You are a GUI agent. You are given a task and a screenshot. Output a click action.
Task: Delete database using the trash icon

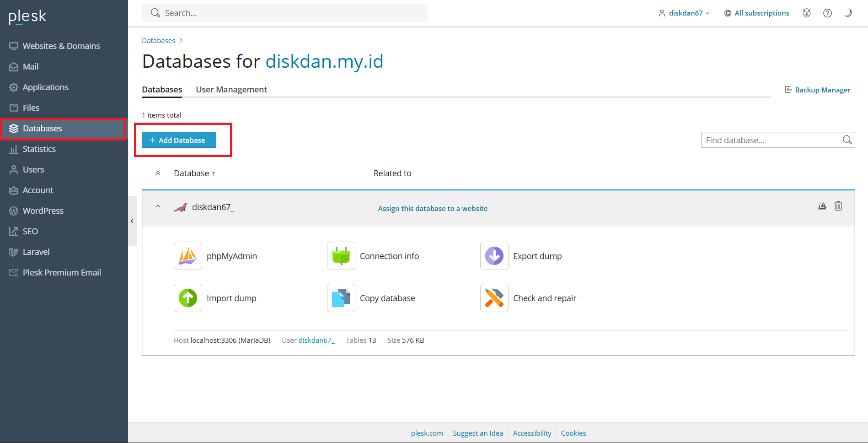838,206
